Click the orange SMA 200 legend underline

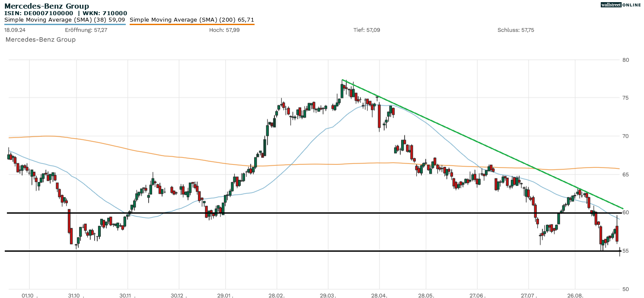(191, 24)
